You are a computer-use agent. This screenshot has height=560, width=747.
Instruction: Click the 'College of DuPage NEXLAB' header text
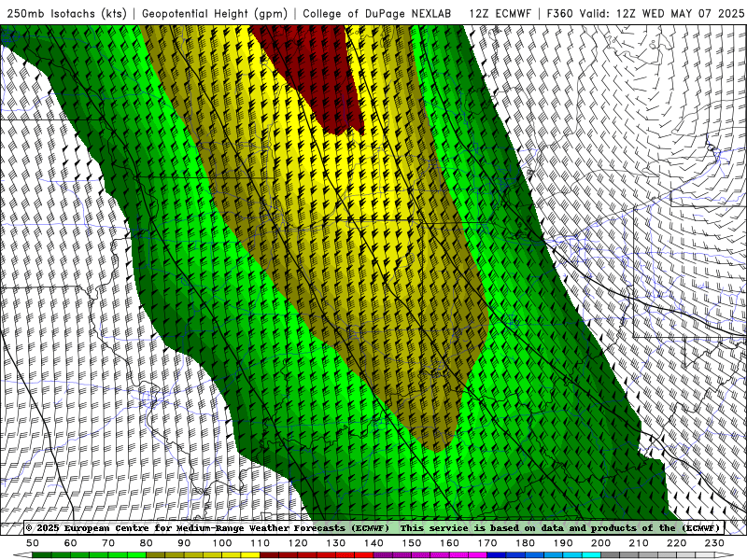point(377,13)
